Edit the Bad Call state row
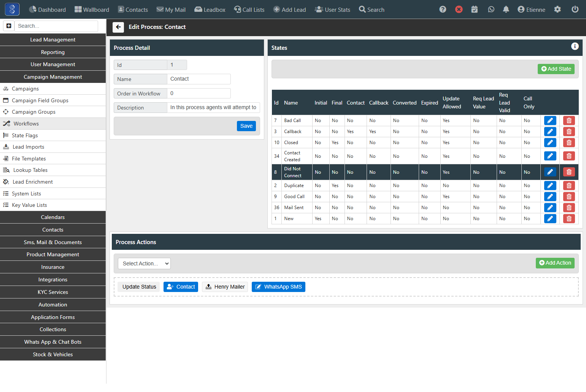The image size is (586, 392). [550, 121]
